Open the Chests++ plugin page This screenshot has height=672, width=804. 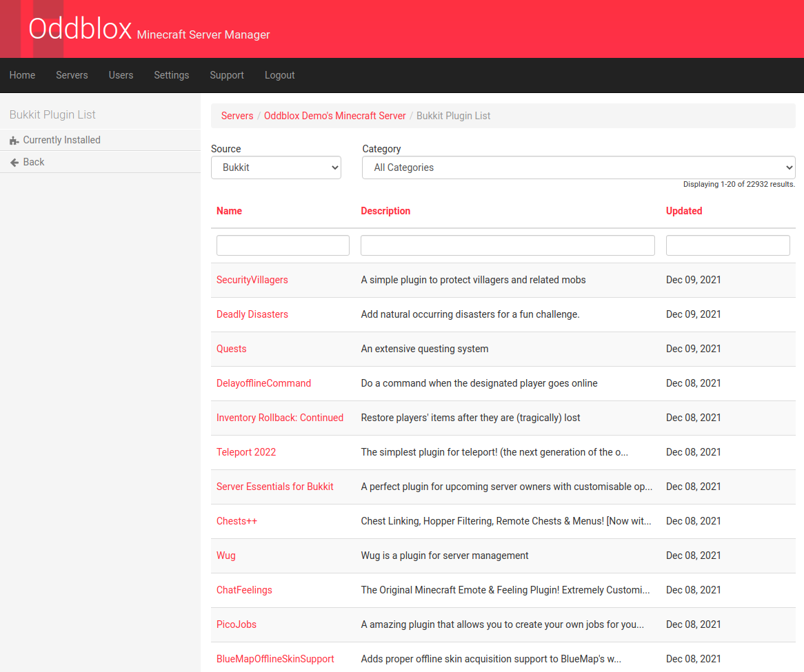237,521
